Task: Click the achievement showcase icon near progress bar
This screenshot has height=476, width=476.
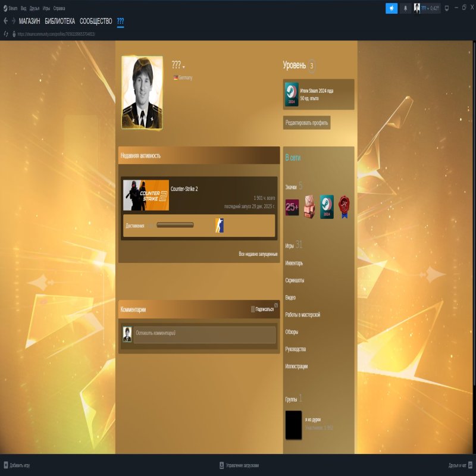Action: click(x=220, y=225)
